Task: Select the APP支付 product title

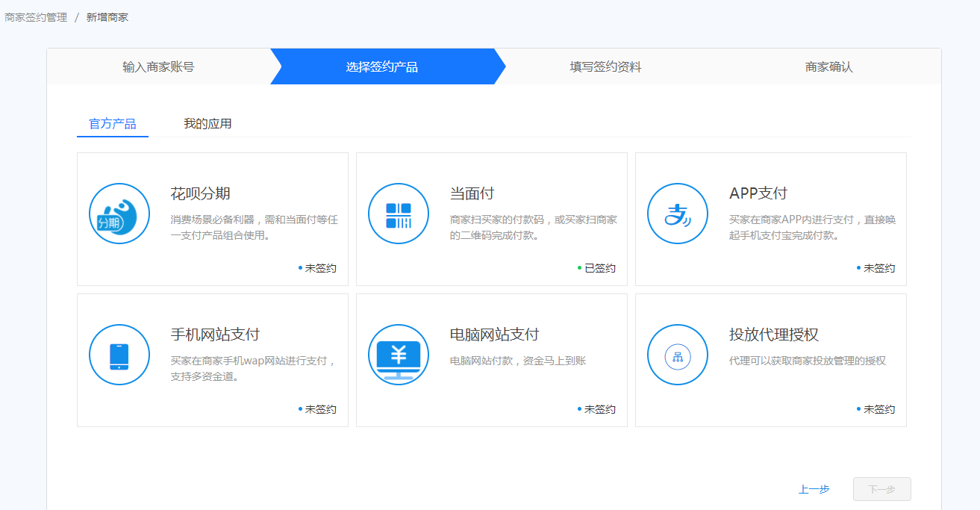Action: click(x=758, y=193)
